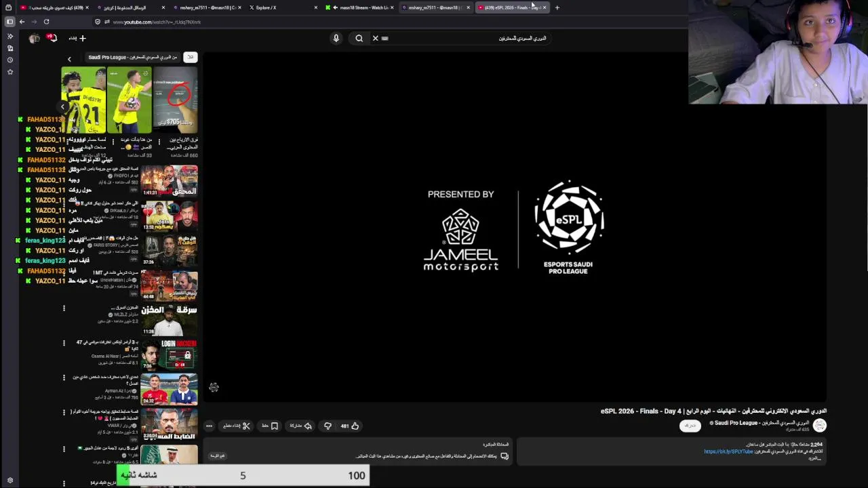Open the bit.ly/SPLYTube link
This screenshot has height=488, width=868.
pyautogui.click(x=728, y=451)
